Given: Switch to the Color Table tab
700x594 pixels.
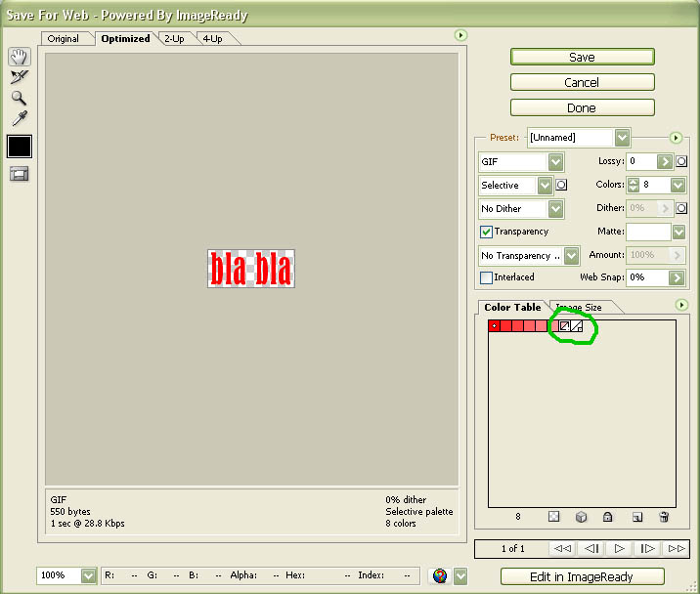Looking at the screenshot, I should pyautogui.click(x=512, y=308).
